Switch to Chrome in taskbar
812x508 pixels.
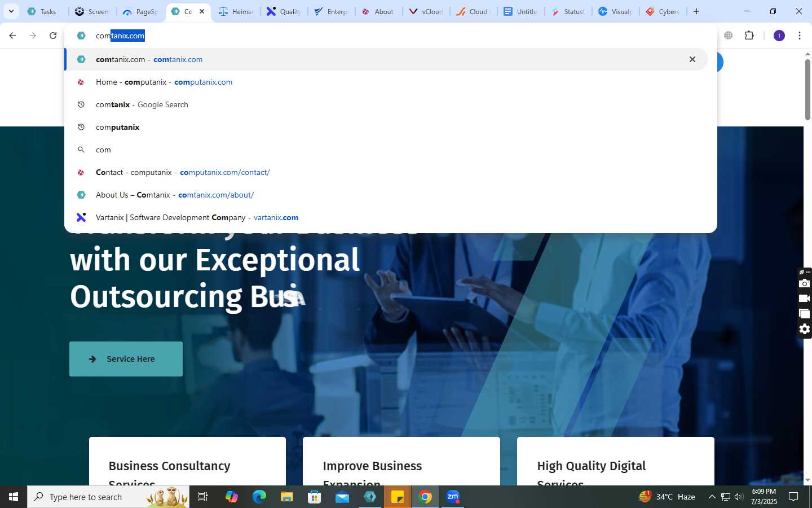coord(425,497)
